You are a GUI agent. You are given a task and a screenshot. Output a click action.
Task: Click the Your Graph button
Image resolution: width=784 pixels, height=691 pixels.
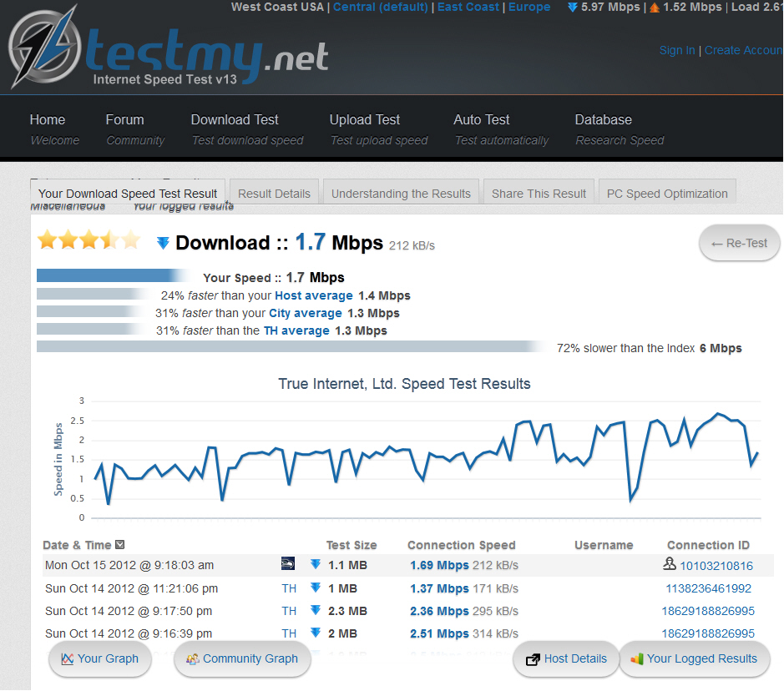pos(100,659)
